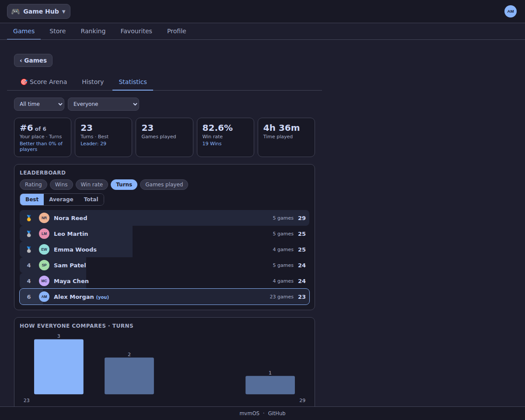Click the MC avatar for Maya Chen
The image size is (525, 420).
tap(44, 281)
